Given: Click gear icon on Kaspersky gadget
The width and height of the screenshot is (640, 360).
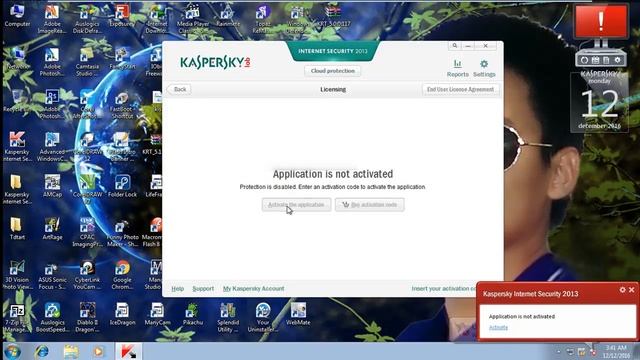Looking at the screenshot, I should pyautogui.click(x=618, y=60).
